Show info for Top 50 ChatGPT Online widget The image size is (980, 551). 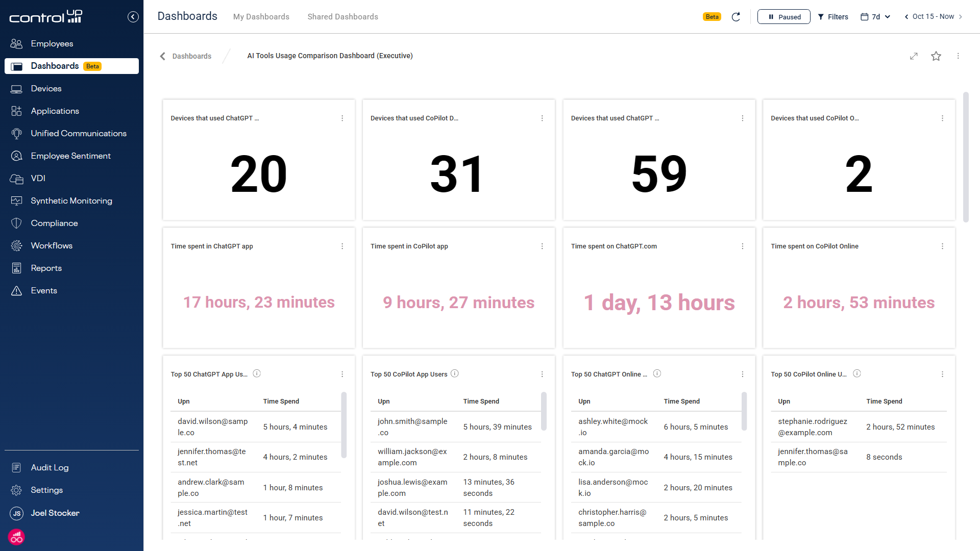pos(657,373)
